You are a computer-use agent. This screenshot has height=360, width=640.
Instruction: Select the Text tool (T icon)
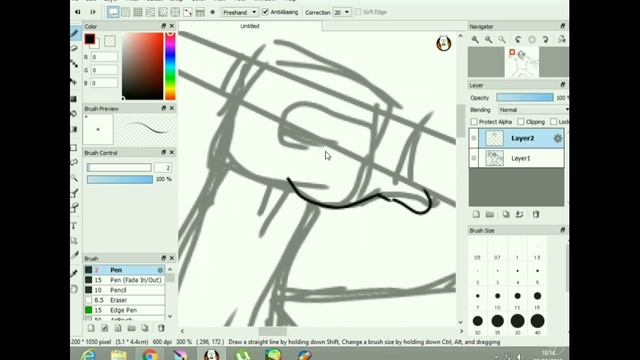74,226
